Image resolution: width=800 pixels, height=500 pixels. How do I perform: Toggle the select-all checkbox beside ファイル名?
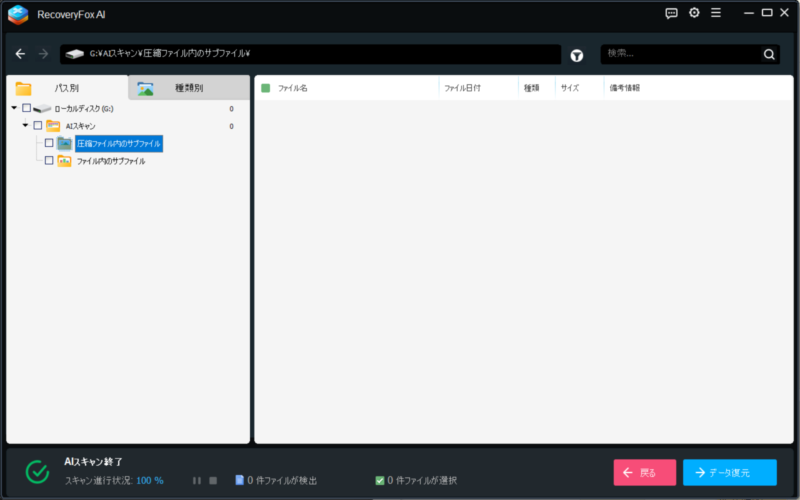coord(266,88)
